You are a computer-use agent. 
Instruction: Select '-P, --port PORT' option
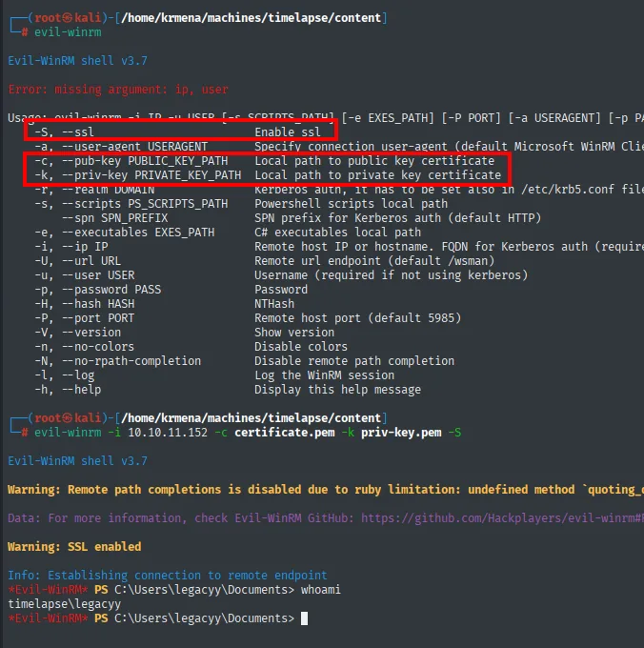click(x=84, y=318)
